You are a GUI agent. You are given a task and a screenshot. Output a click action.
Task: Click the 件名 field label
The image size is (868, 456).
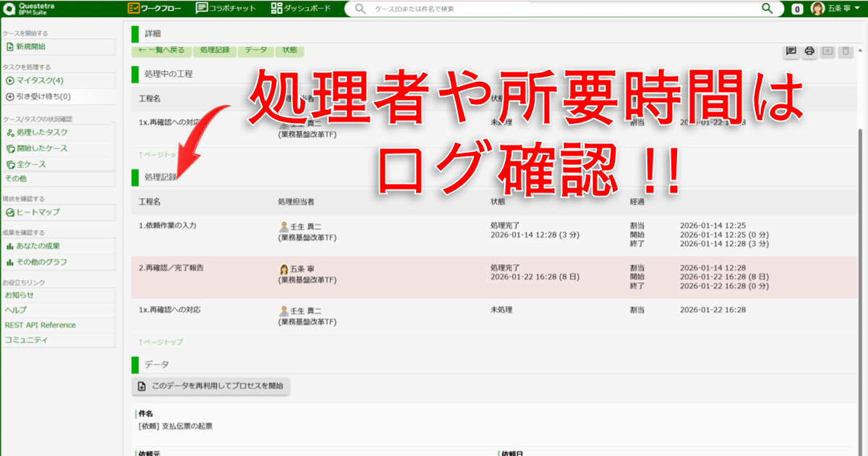tap(145, 414)
